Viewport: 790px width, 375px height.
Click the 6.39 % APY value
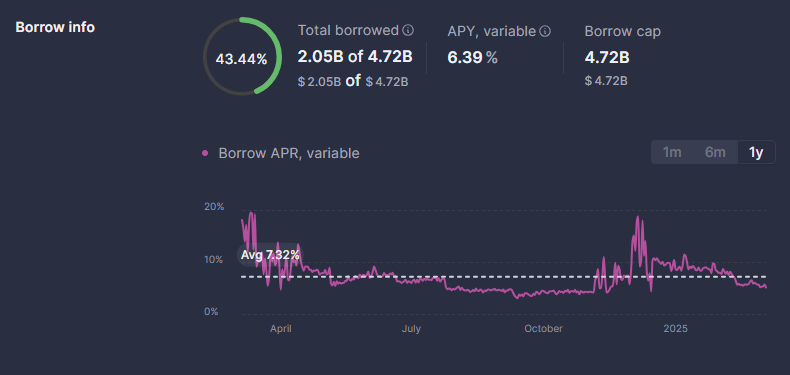pyautogui.click(x=473, y=58)
